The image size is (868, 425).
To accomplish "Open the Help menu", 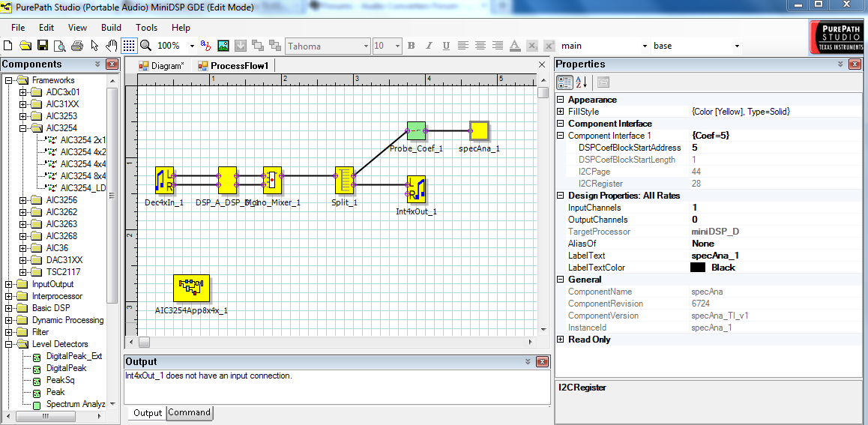I will [x=181, y=28].
